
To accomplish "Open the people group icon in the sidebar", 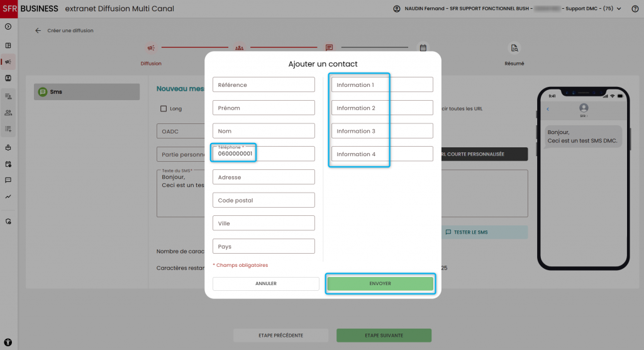I will coord(8,113).
